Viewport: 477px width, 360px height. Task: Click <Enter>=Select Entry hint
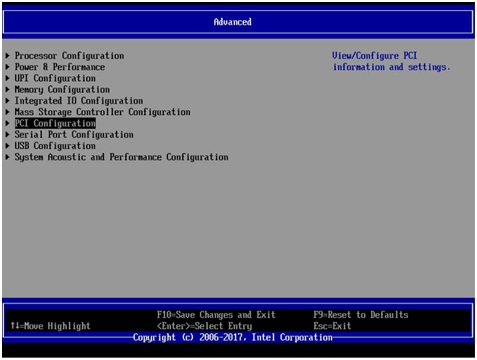pos(204,326)
